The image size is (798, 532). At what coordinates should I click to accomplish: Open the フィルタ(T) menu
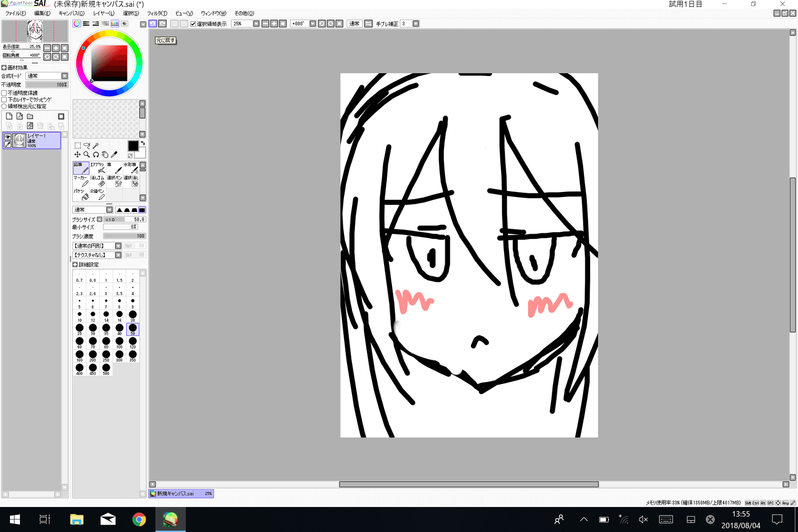tap(157, 13)
